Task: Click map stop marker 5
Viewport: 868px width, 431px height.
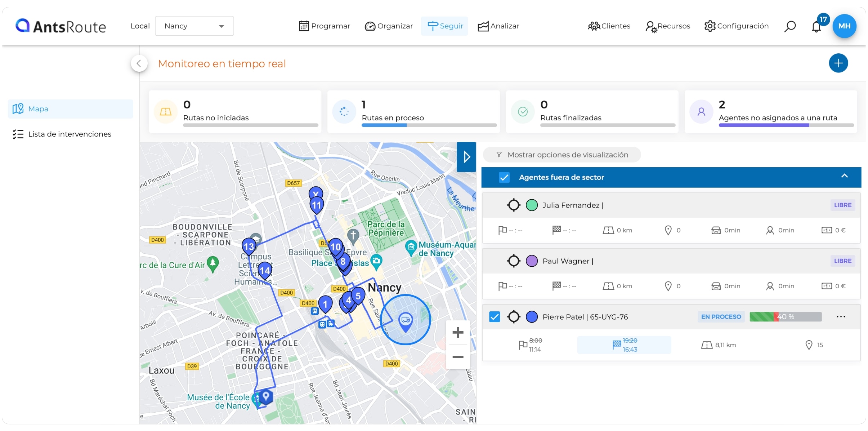Action: pos(358,296)
